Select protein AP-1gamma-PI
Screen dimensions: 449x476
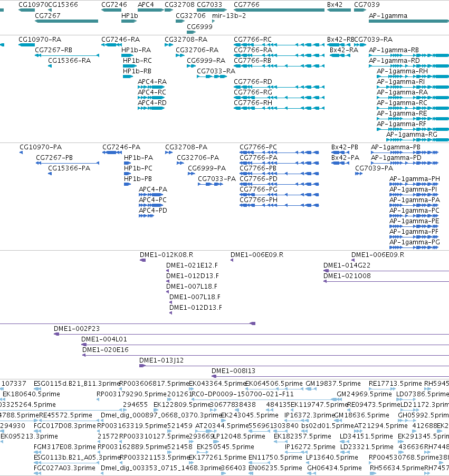pyautogui.click(x=413, y=189)
